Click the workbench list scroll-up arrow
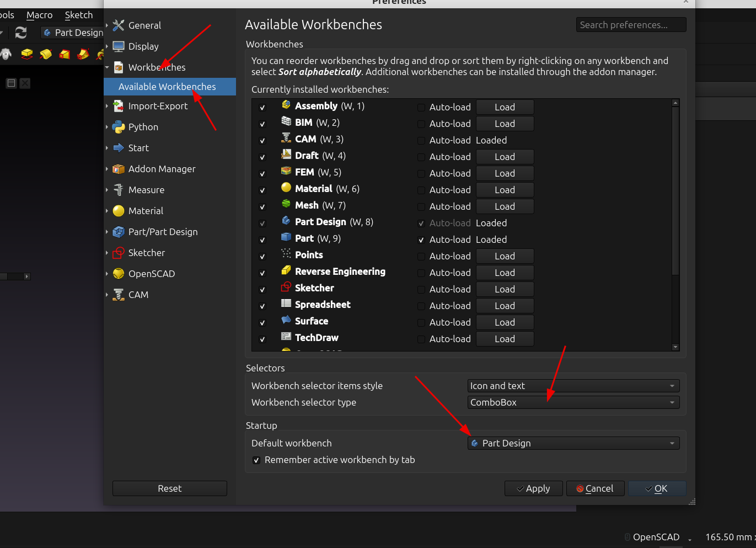The height and width of the screenshot is (548, 756). [675, 103]
